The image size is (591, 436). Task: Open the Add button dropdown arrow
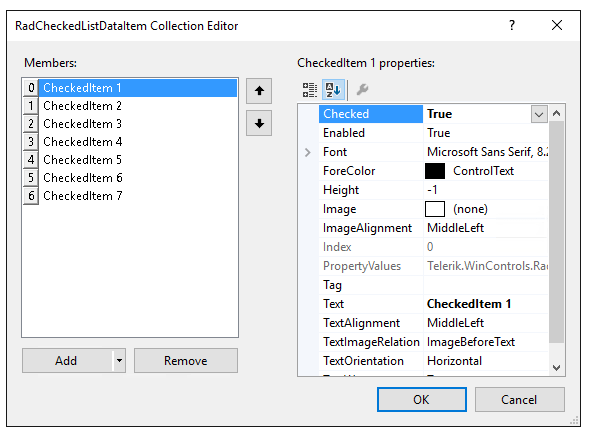pyautogui.click(x=119, y=361)
